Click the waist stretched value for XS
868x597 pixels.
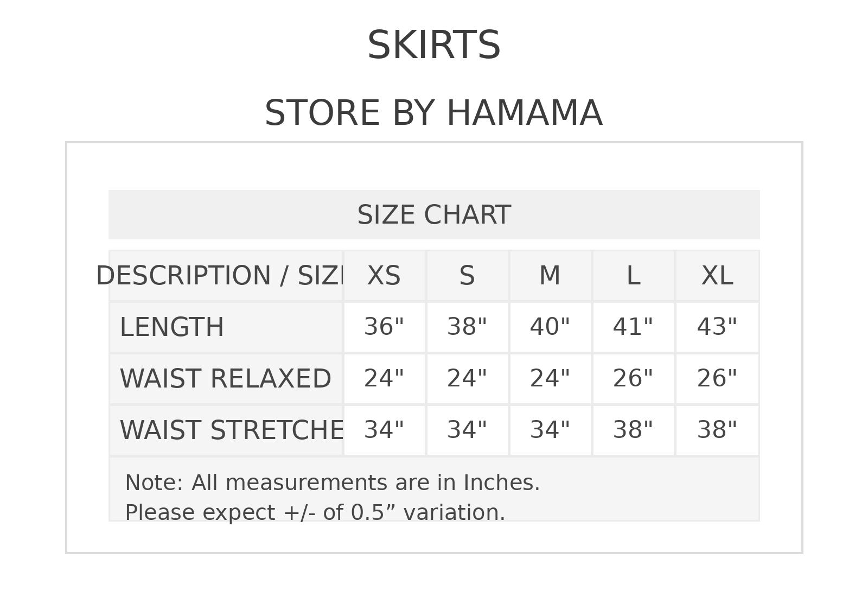[384, 430]
